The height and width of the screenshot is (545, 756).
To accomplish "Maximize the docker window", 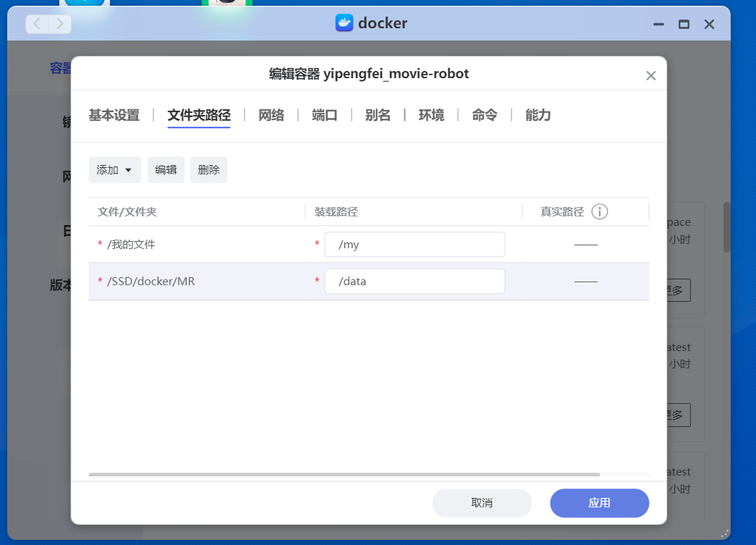I will click(x=684, y=24).
